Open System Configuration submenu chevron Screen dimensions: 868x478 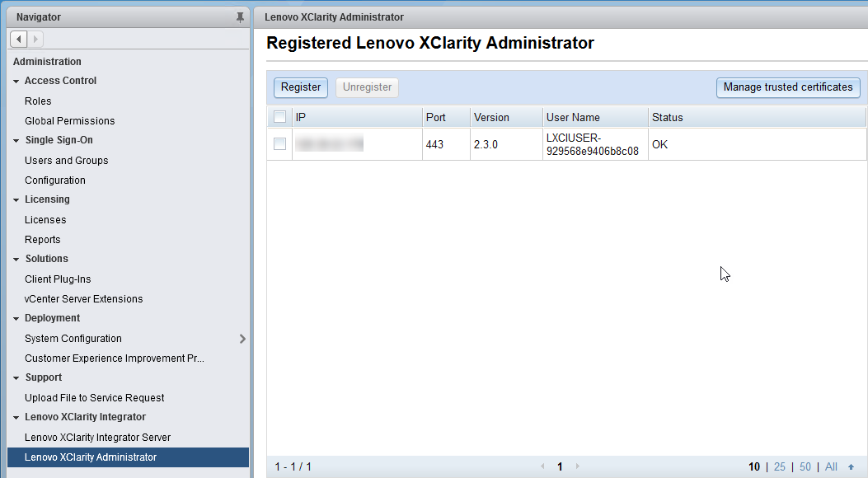click(242, 339)
